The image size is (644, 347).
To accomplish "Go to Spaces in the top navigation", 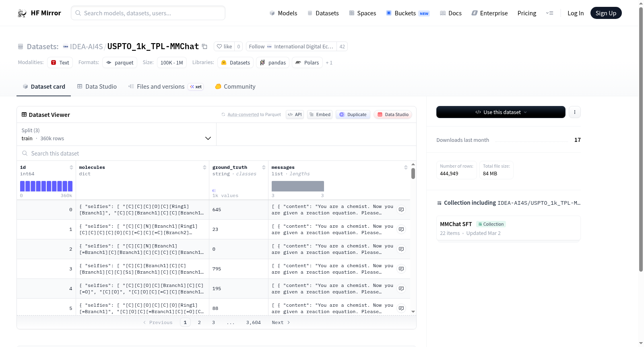I will pos(363,13).
